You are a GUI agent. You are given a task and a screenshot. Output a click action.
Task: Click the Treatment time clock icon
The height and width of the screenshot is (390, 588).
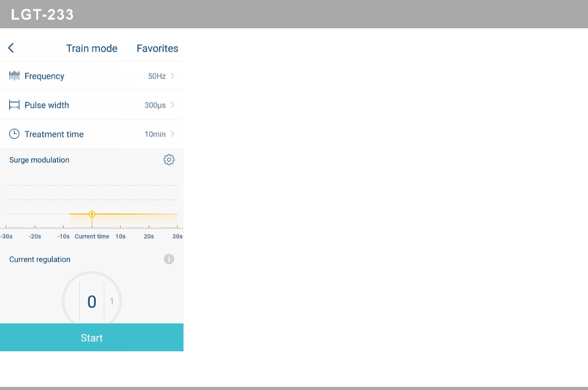(x=14, y=134)
